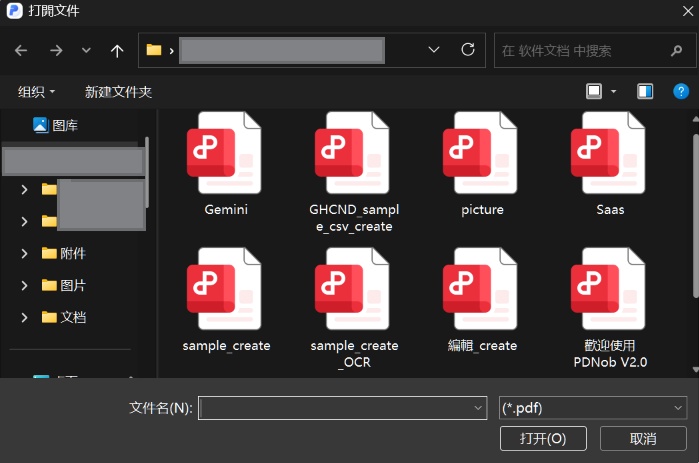
Task: Open the file name history dropdown
Action: tap(478, 408)
